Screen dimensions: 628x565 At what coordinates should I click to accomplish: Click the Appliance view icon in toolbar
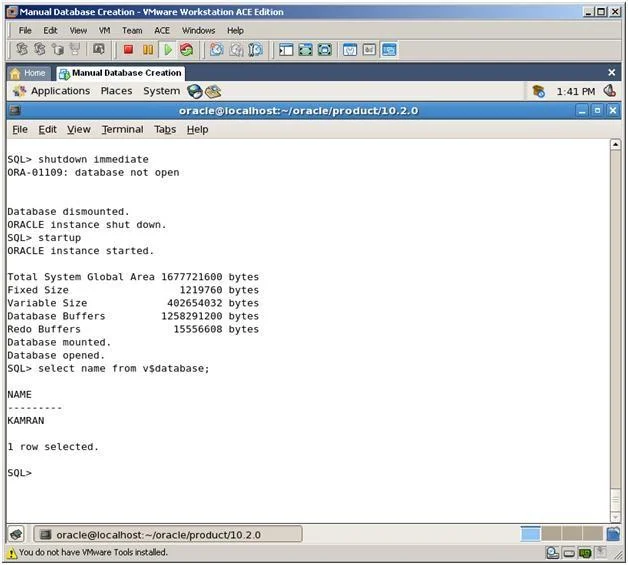[x=369, y=50]
